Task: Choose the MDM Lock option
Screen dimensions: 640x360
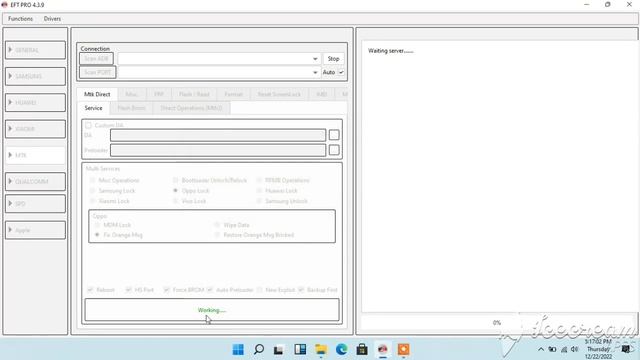Action: pos(97,225)
